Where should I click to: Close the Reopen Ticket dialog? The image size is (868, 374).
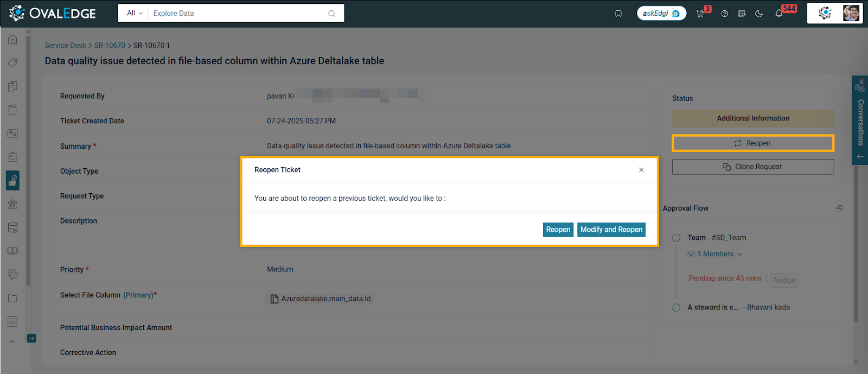tap(641, 170)
